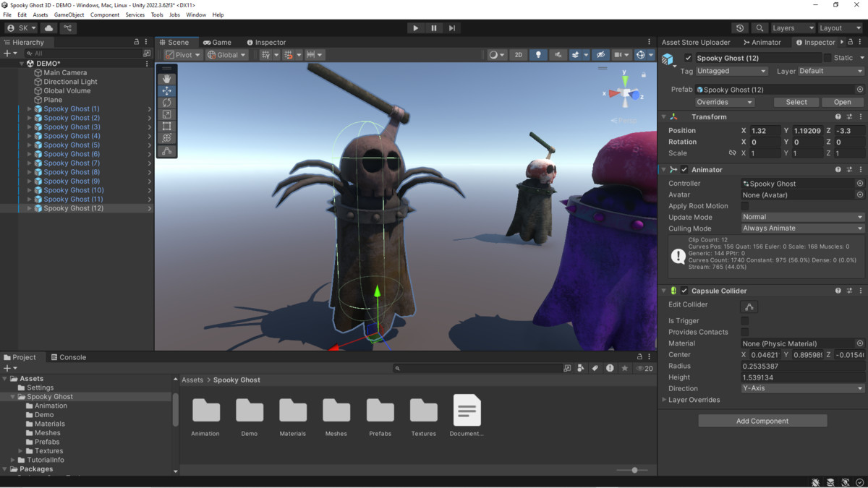Toggle scene lighting lightbulb button

tap(538, 55)
